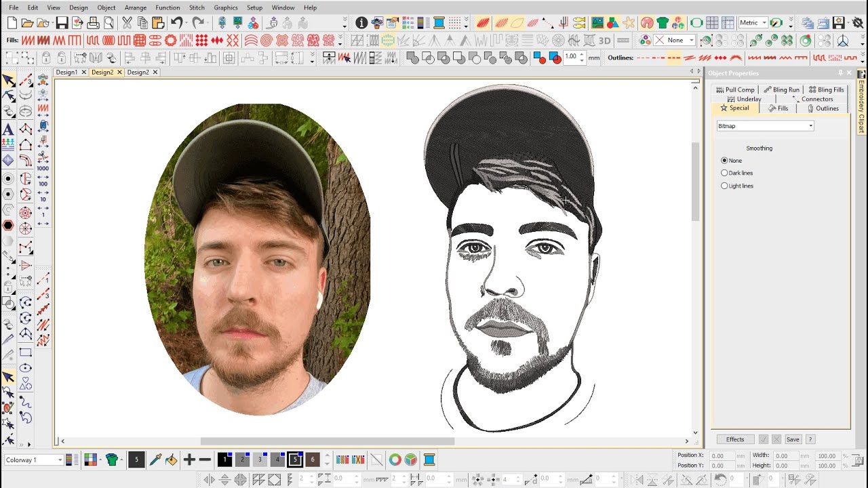
Task: Select the diamond motif fill icon
Action: coord(201,41)
